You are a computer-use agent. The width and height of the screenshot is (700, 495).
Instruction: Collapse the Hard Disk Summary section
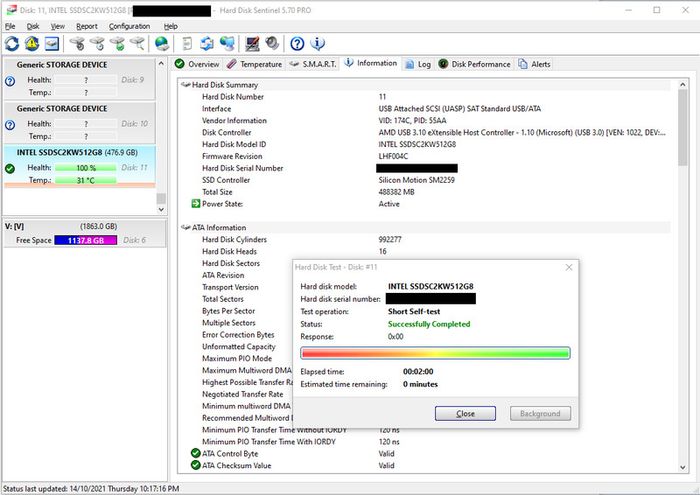[185, 84]
